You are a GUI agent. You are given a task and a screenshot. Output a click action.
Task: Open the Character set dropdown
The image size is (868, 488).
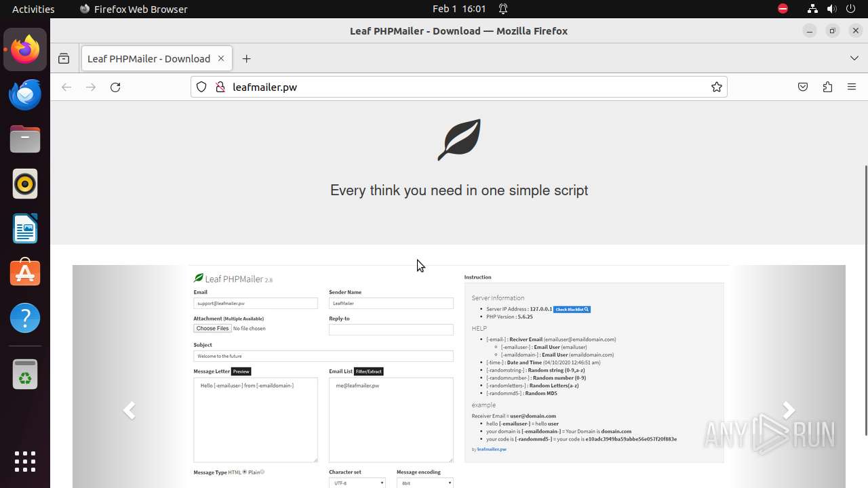tap(357, 483)
